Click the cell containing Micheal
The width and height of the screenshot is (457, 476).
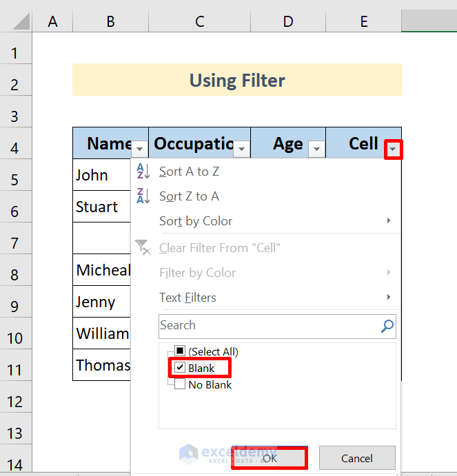102,270
